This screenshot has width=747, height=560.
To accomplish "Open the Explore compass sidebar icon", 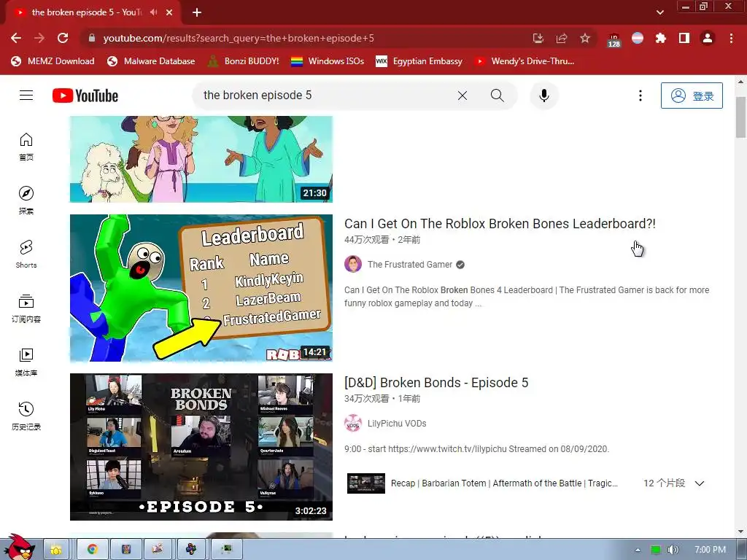I will [26, 201].
